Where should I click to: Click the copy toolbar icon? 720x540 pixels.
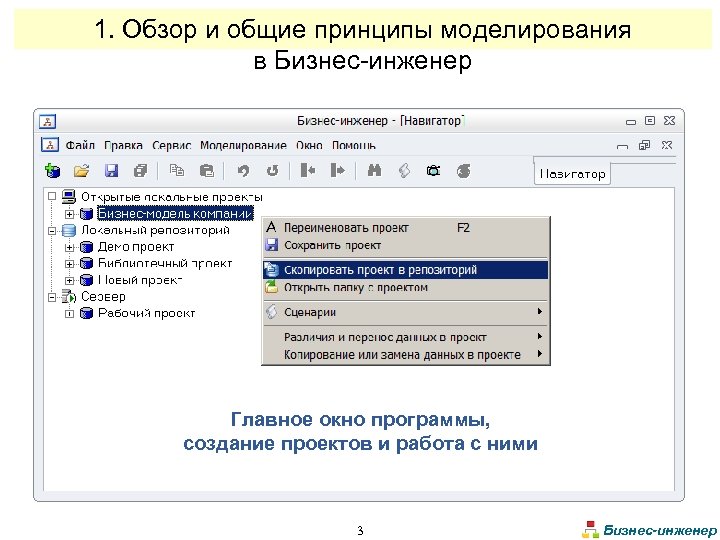tap(177, 170)
